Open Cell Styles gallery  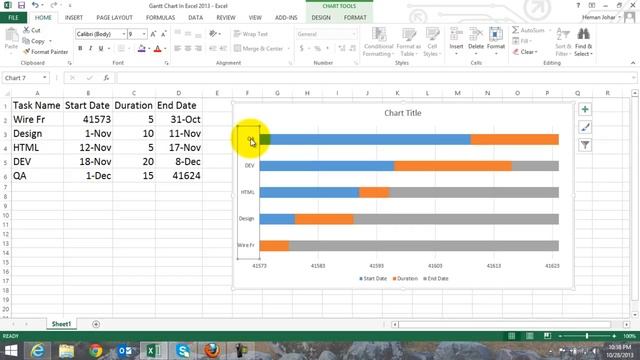(431, 42)
